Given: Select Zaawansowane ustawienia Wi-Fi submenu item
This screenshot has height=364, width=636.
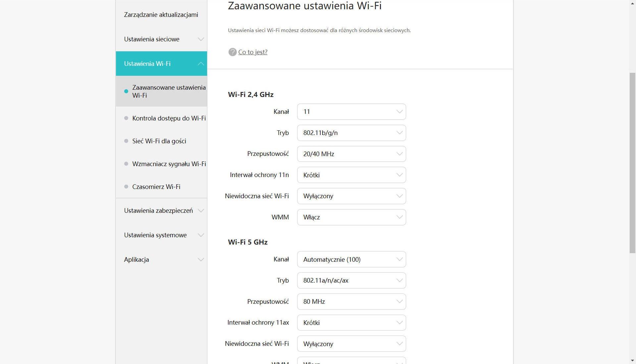Looking at the screenshot, I should coord(161,91).
